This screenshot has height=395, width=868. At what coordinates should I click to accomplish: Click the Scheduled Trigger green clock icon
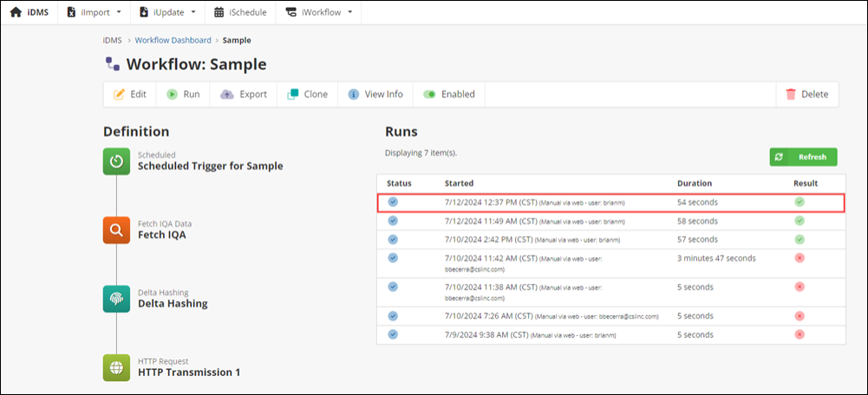click(x=116, y=161)
